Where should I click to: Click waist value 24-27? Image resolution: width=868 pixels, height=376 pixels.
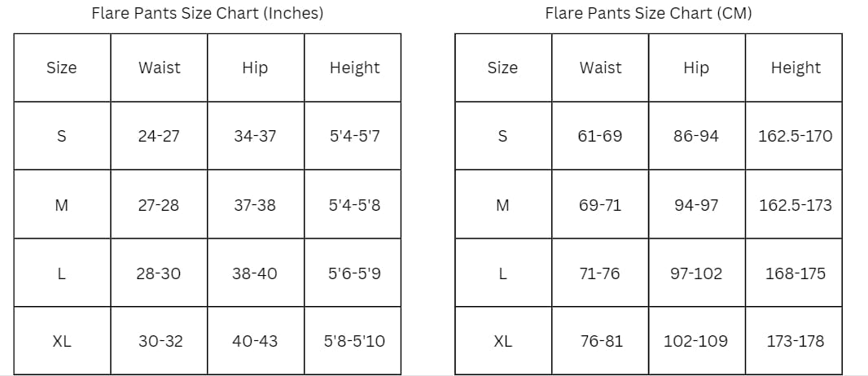pyautogui.click(x=159, y=136)
